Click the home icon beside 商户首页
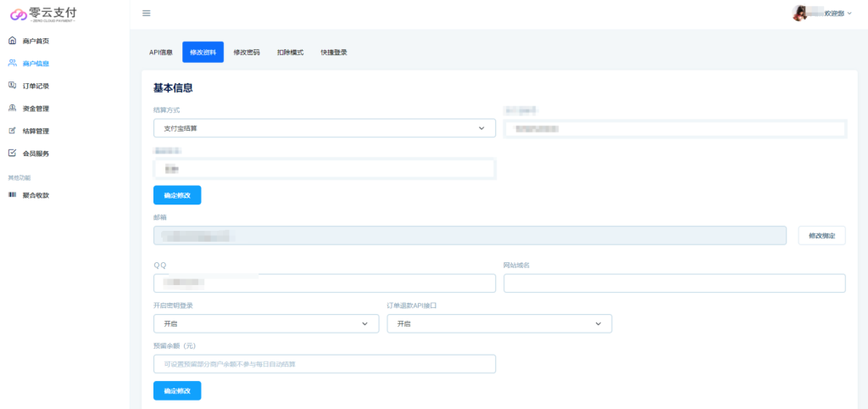The height and width of the screenshot is (409, 868). click(12, 41)
